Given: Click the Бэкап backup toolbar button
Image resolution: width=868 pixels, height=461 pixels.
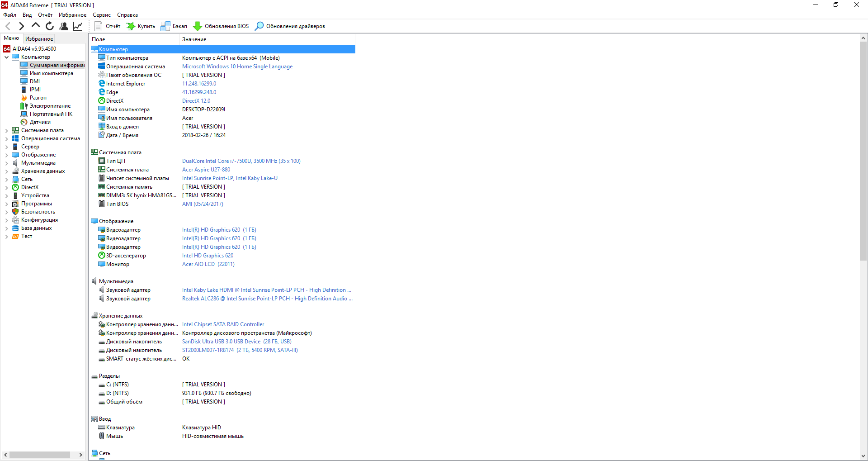Looking at the screenshot, I should [174, 26].
